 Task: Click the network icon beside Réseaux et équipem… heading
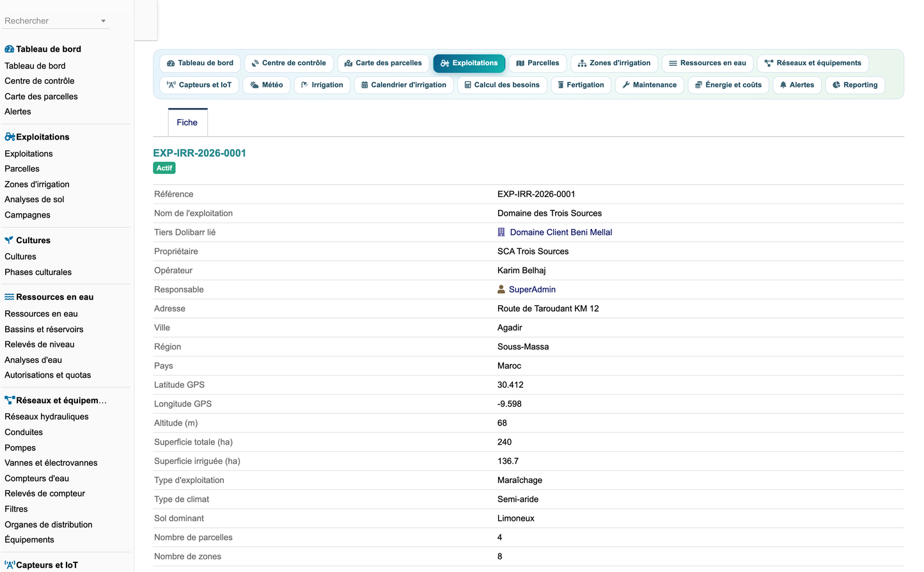pos(10,401)
